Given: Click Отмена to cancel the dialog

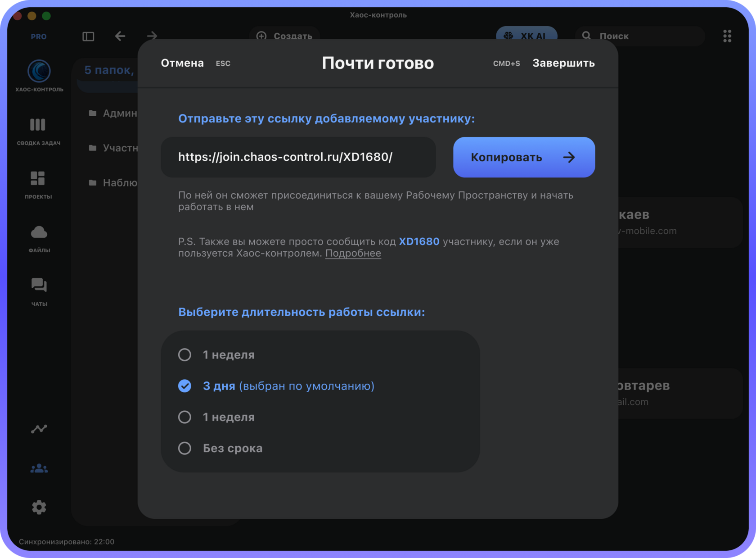Looking at the screenshot, I should [x=182, y=63].
